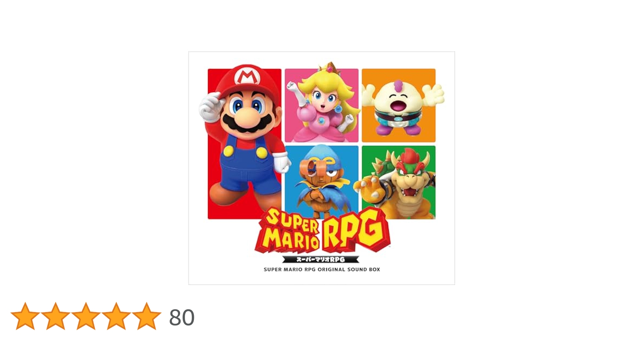The image size is (644, 337).
Task: Click Mario's white gloved hand on cap
Action: coord(210,107)
